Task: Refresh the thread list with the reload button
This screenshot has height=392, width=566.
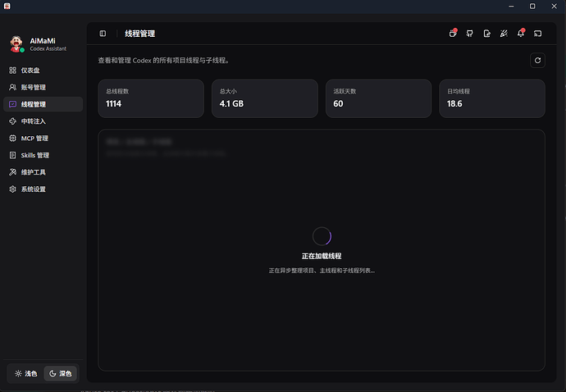Action: (x=537, y=61)
